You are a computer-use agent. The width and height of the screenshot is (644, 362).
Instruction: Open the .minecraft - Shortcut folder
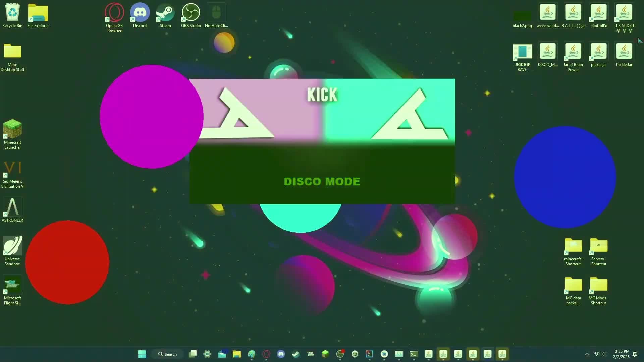(x=573, y=252)
